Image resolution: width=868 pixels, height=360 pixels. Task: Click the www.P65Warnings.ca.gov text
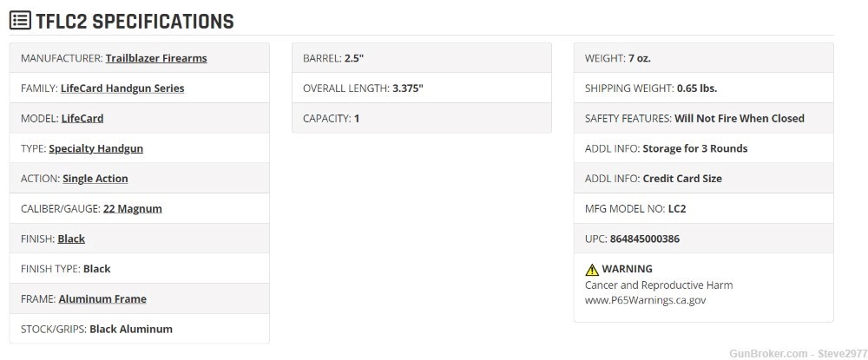pyautogui.click(x=645, y=300)
